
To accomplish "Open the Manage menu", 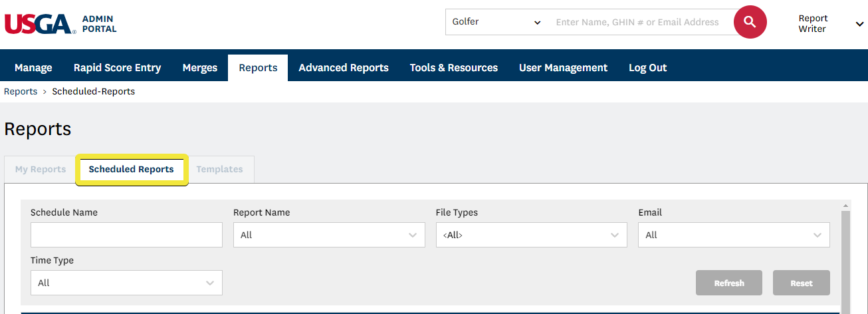I will (33, 68).
